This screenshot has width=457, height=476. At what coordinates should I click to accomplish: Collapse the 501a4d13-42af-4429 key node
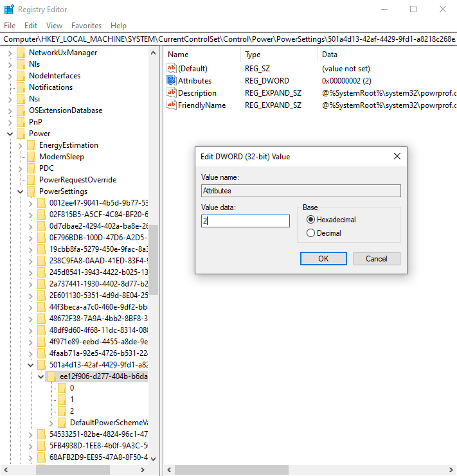tap(31, 365)
